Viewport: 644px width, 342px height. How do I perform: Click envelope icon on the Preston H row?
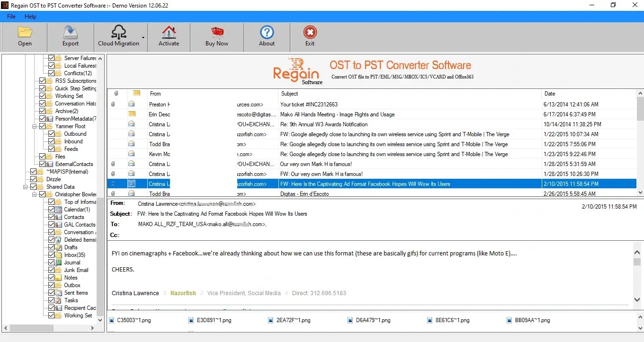click(132, 105)
